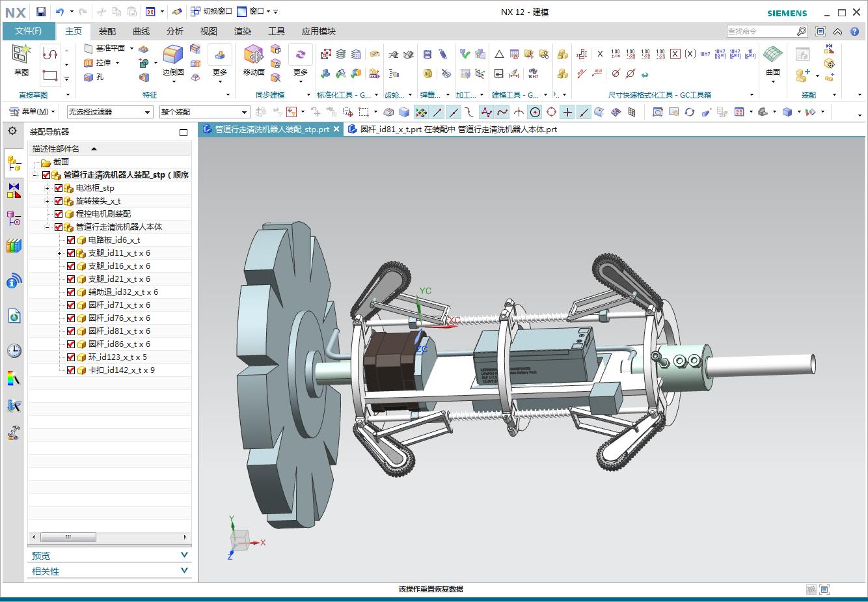Switch to the 装配 ribbon tab
Viewport: 868px width, 602px height.
[x=107, y=31]
